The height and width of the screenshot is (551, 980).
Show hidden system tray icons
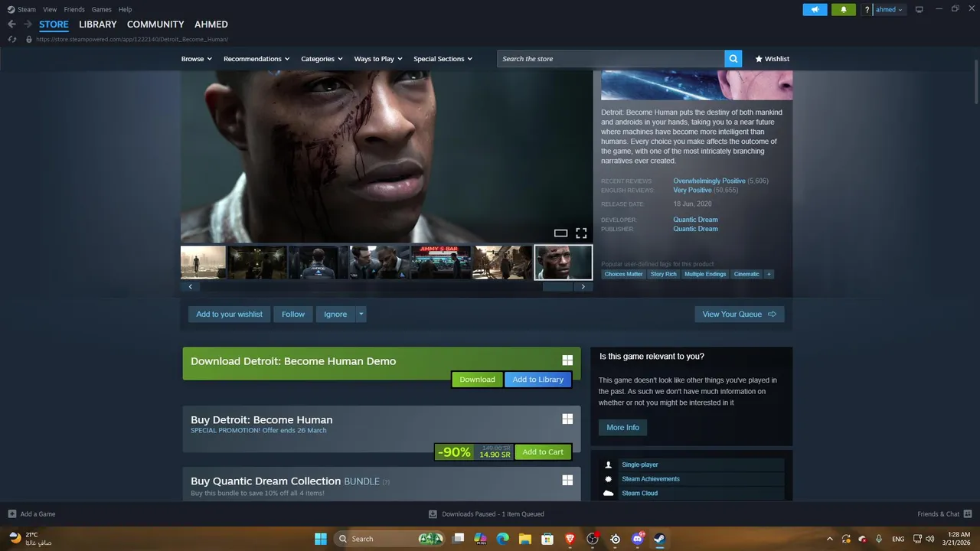829,539
